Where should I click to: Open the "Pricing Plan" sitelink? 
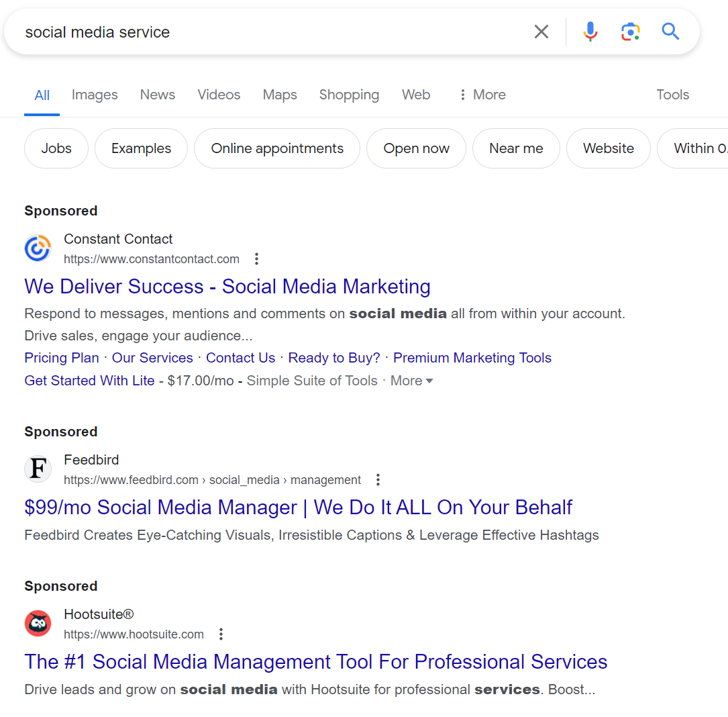pos(62,358)
